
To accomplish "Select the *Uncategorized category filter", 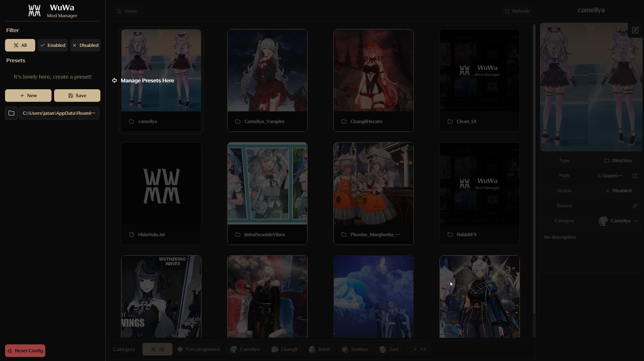I will [198, 349].
